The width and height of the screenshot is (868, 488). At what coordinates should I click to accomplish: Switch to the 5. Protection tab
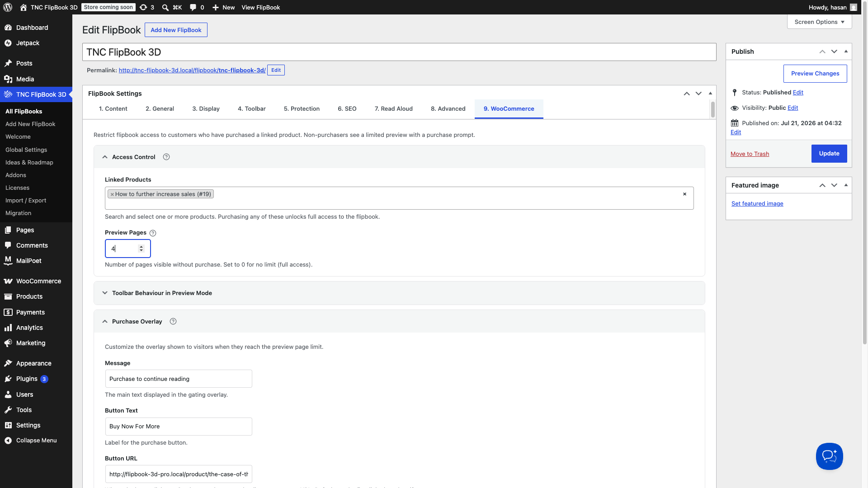[x=302, y=109]
